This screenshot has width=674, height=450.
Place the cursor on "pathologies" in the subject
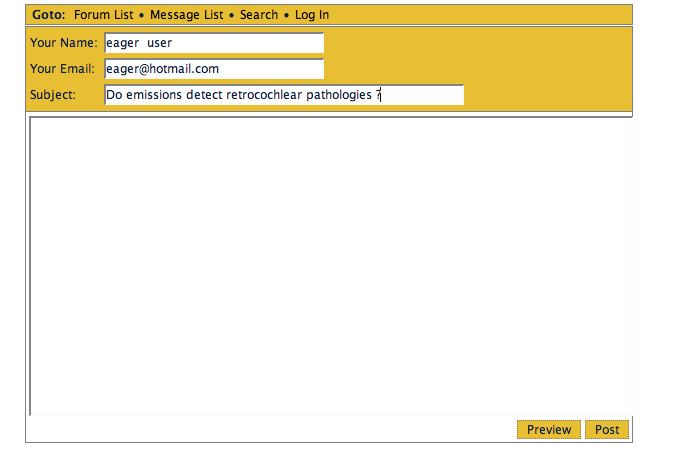pyautogui.click(x=339, y=95)
